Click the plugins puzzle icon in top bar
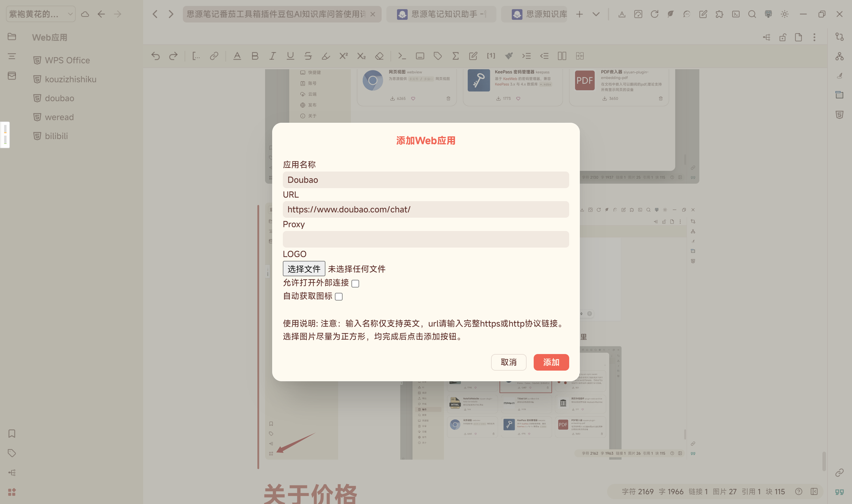The width and height of the screenshot is (852, 504). (x=719, y=14)
